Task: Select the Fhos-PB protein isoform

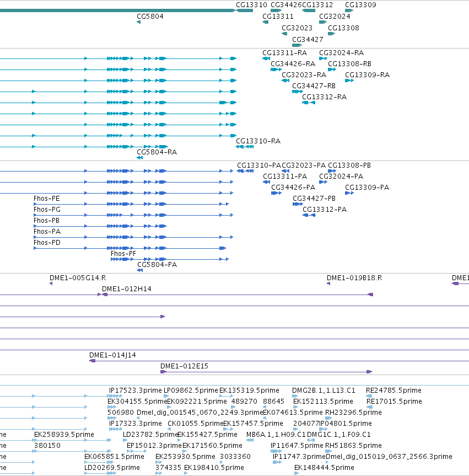Action: tap(46, 221)
